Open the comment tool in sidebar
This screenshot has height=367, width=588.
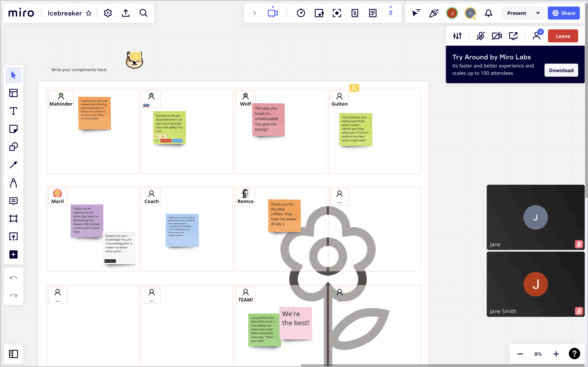[13, 201]
